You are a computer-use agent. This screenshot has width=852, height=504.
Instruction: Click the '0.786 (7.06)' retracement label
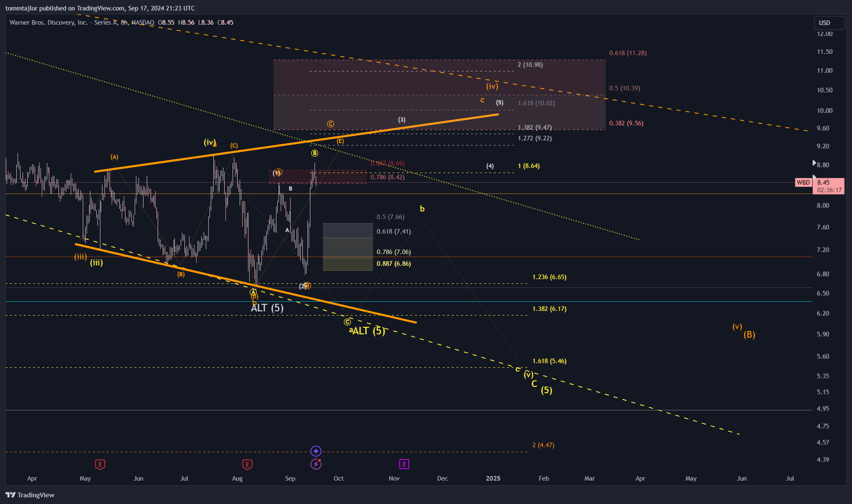394,252
